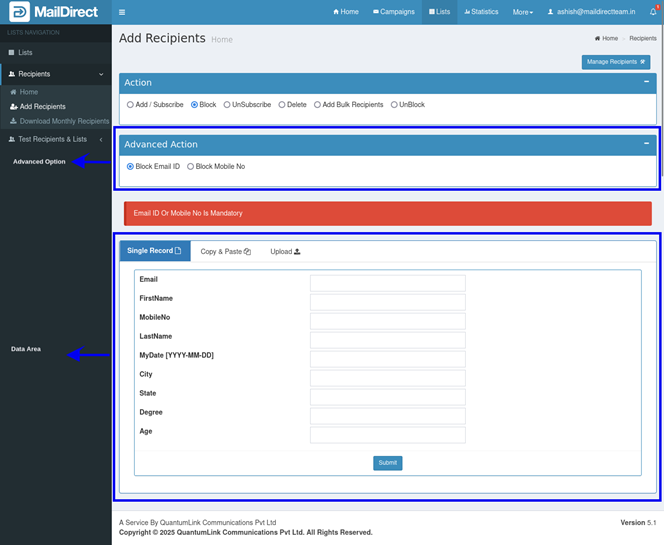
Task: Collapse the Advanced Action panel minus icon
Action: pyautogui.click(x=646, y=144)
